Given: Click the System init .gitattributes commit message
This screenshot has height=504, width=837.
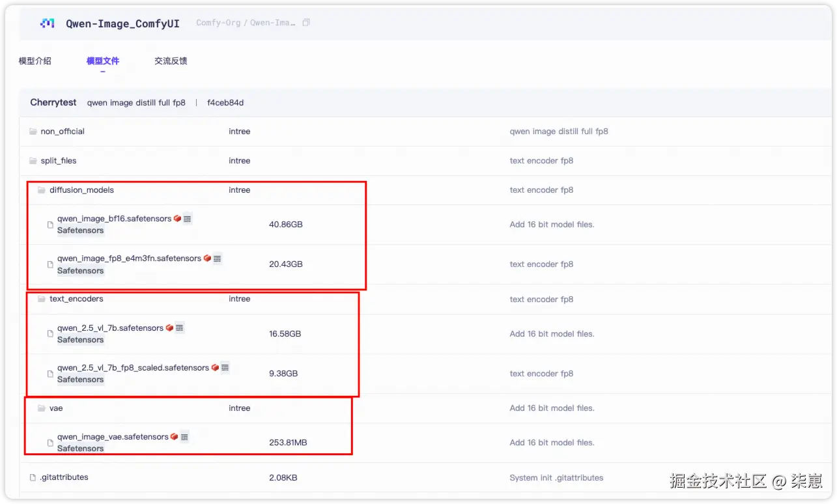Looking at the screenshot, I should click(556, 478).
